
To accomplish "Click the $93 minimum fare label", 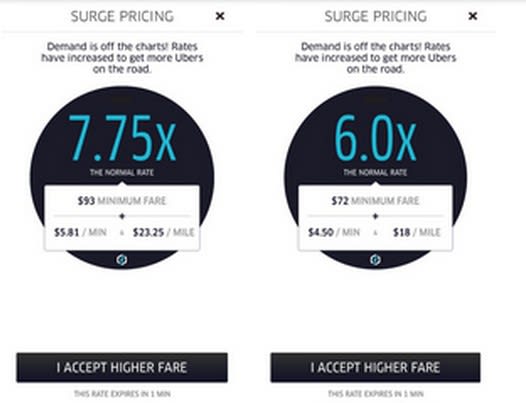I will click(x=122, y=201).
